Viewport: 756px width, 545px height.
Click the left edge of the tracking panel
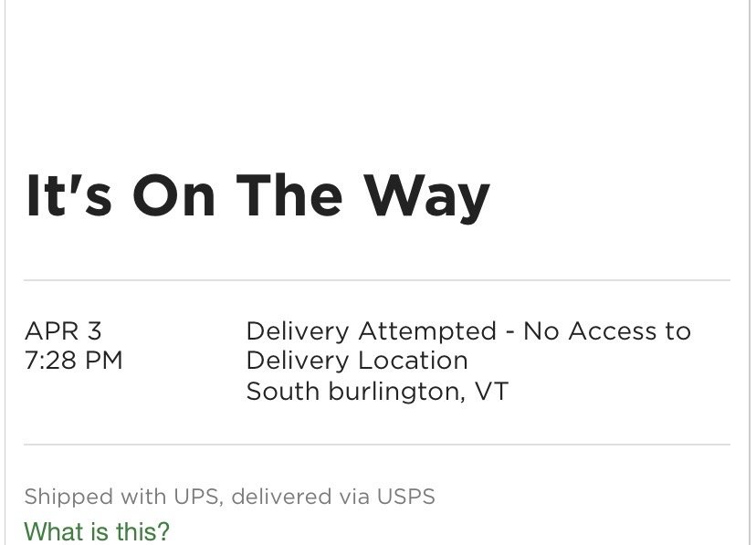click(7, 274)
